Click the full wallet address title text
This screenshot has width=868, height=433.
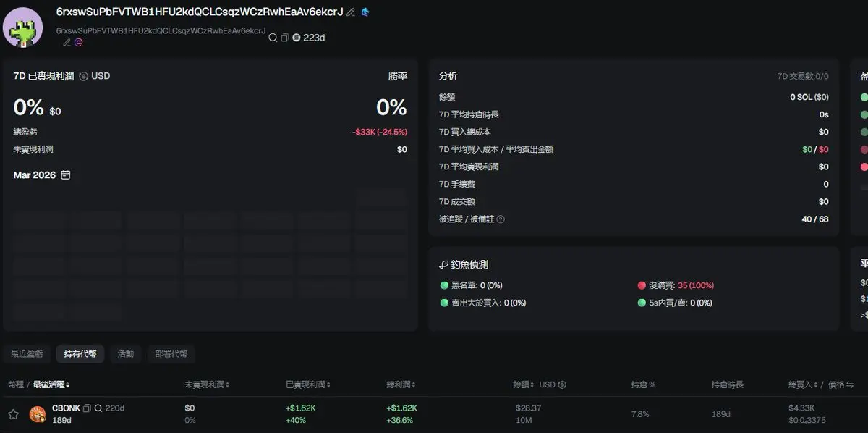(199, 12)
